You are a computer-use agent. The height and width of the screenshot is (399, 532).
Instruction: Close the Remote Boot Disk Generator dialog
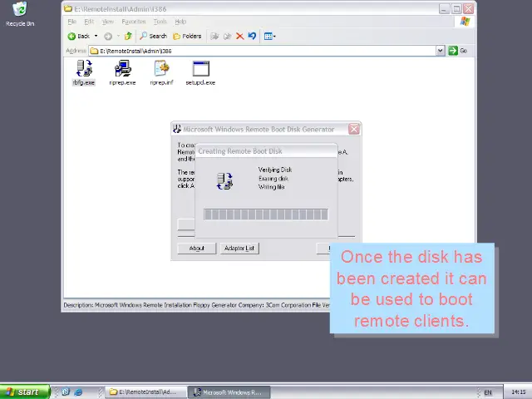pos(354,129)
